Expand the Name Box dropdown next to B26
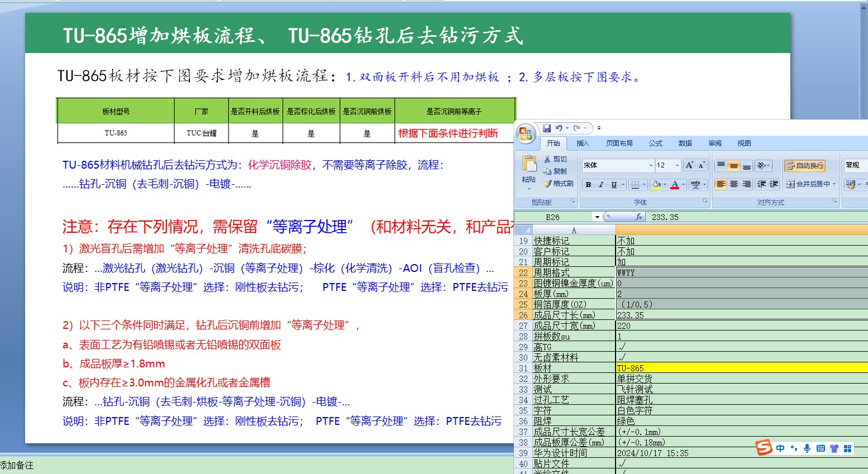Viewport: 868px width, 474px height. [597, 217]
